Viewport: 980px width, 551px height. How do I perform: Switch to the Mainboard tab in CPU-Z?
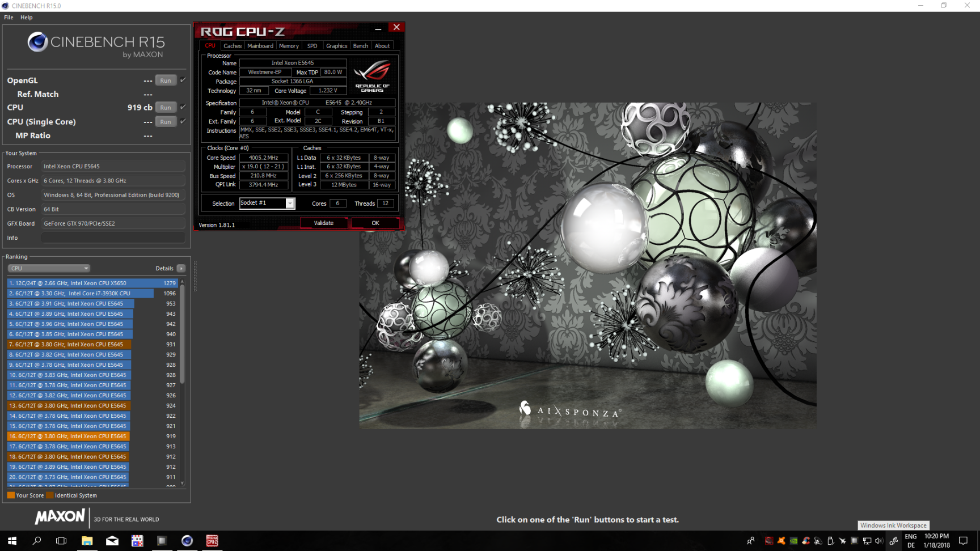pos(260,46)
